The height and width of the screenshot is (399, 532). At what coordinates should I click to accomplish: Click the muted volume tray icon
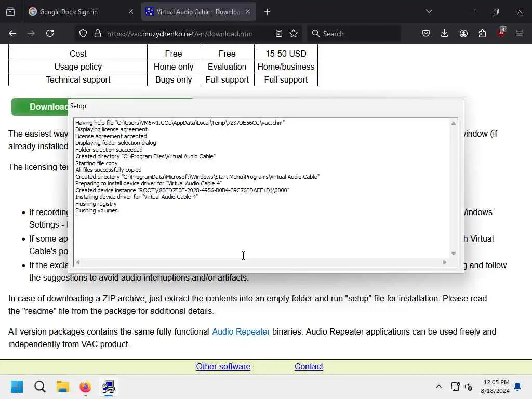(x=469, y=387)
